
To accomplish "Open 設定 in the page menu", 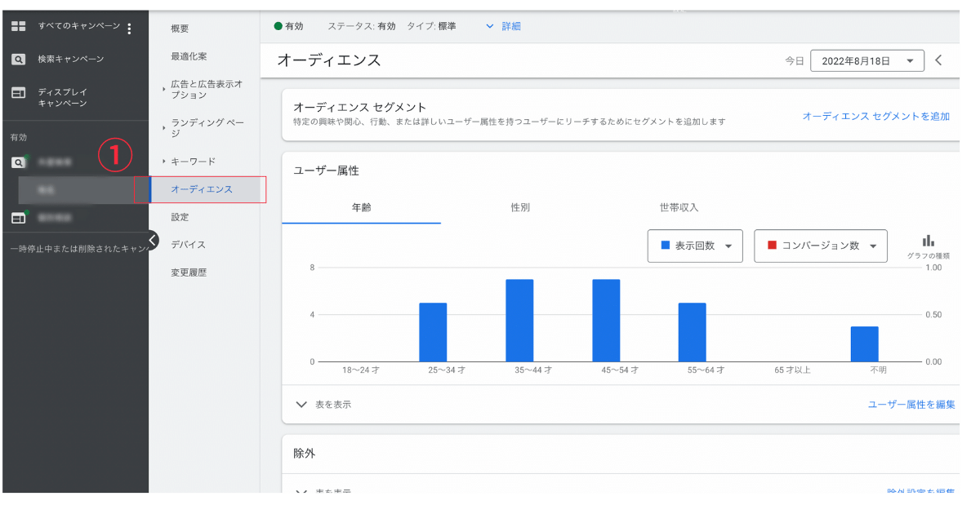I will (180, 217).
